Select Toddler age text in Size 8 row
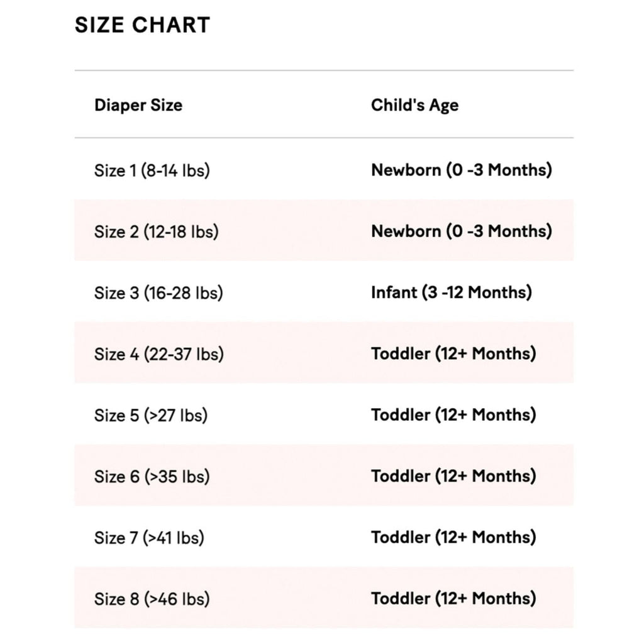Viewport: 644px width, 644px height. tap(453, 598)
